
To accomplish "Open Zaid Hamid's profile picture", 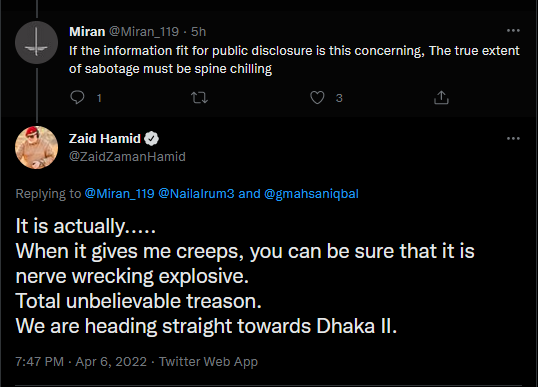I will 36,148.
